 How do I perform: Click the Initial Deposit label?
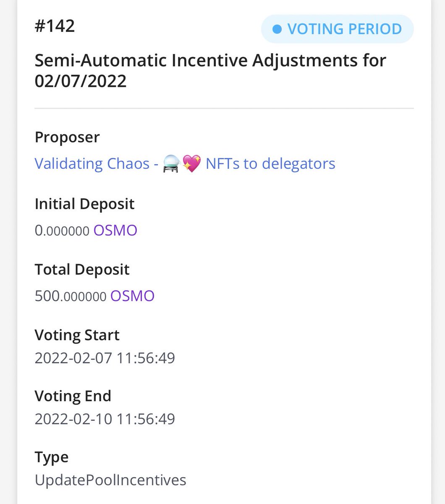coord(84,204)
